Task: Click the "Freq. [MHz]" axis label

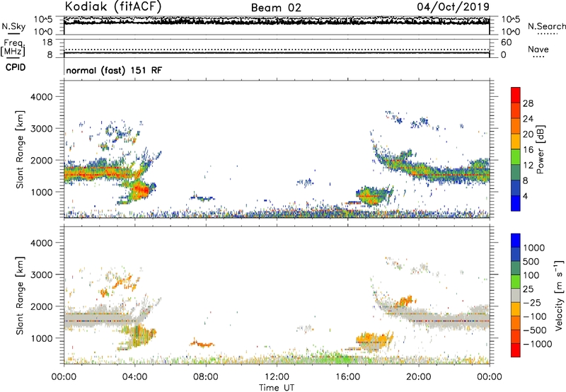Action: [13, 48]
